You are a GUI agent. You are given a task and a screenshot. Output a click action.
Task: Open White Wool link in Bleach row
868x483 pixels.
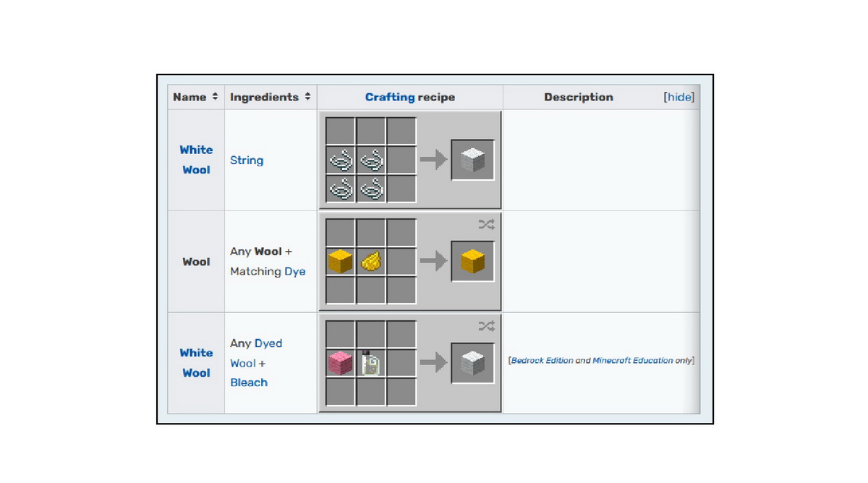[x=196, y=363]
